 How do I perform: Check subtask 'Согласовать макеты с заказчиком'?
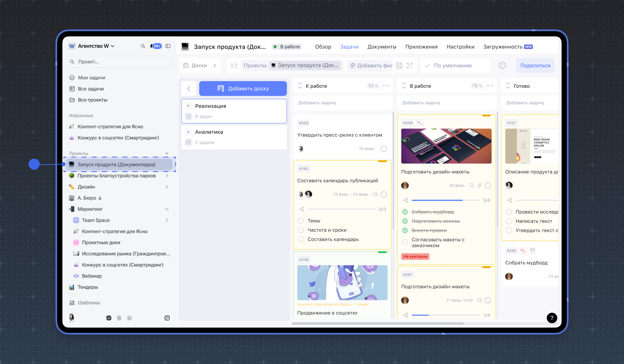[405, 242]
